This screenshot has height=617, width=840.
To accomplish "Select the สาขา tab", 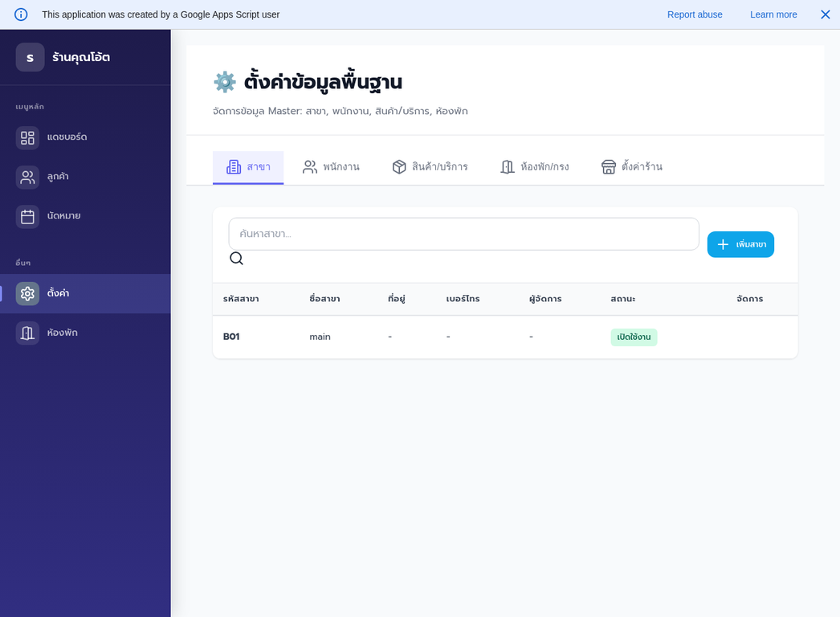I will 248,166.
